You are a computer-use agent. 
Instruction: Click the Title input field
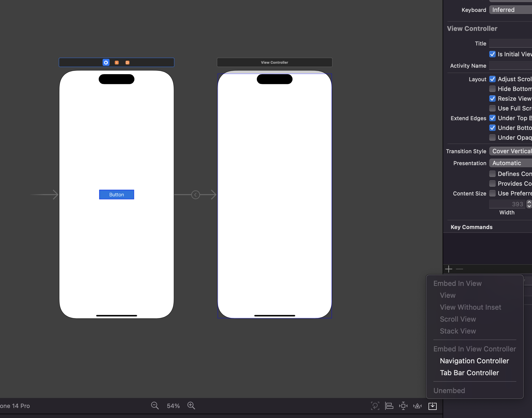click(511, 44)
